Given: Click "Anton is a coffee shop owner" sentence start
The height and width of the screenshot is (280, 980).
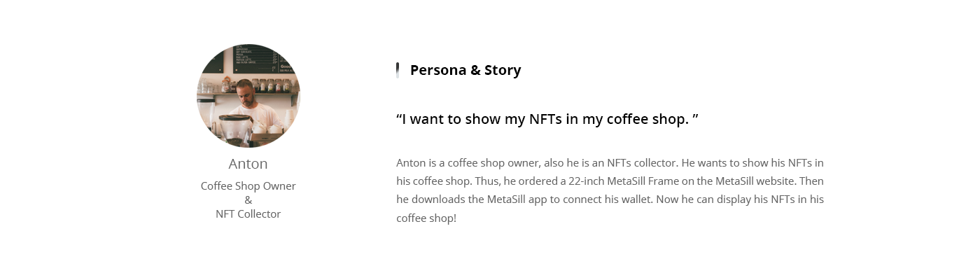Looking at the screenshot, I should (x=466, y=162).
